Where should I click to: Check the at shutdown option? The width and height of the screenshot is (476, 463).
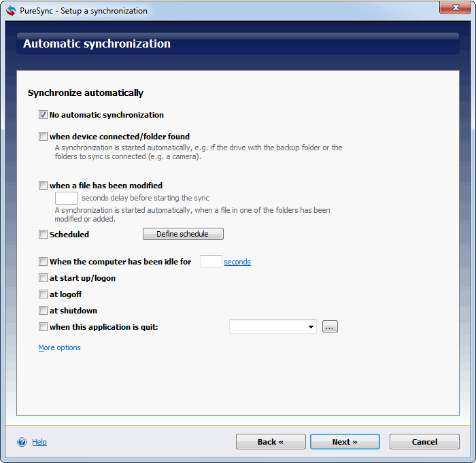tap(43, 311)
